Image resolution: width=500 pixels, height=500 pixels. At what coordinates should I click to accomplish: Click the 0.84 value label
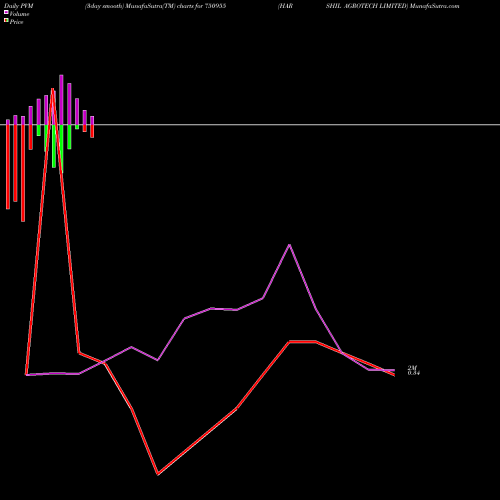click(413, 373)
